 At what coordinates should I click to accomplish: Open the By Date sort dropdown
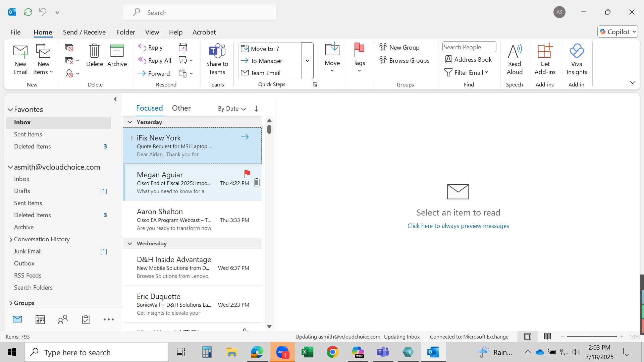[x=232, y=109]
